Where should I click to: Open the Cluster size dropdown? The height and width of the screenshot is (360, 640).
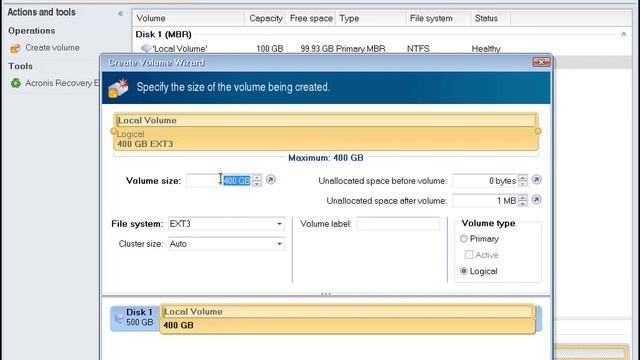click(279, 244)
